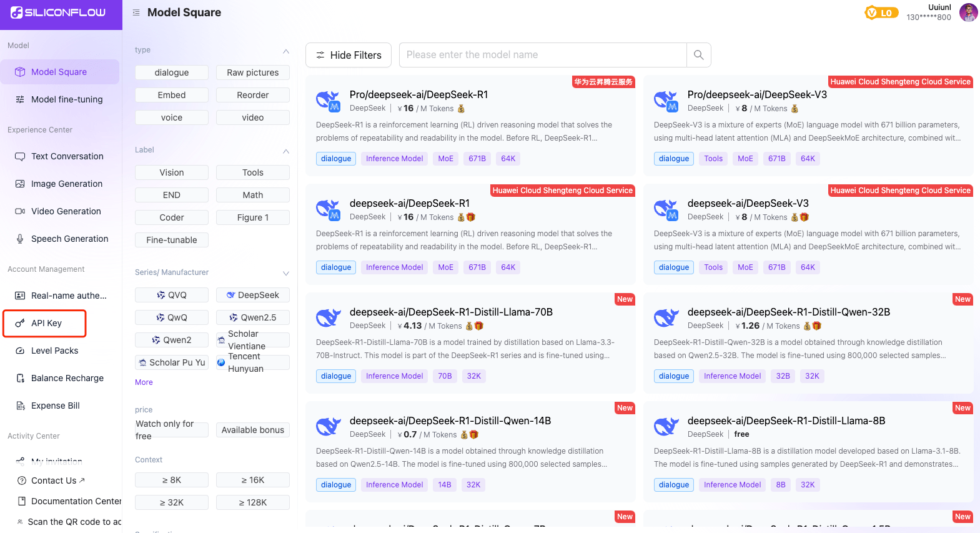Image resolution: width=980 pixels, height=533 pixels.
Task: Expand the Series/Manufacturer section chevron
Action: pos(286,273)
